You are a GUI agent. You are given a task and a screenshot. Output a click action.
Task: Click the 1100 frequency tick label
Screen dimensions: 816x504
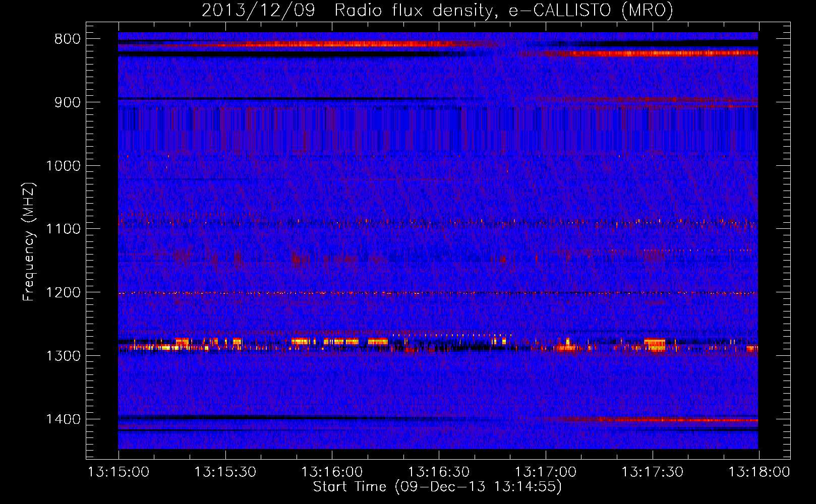[x=63, y=229]
